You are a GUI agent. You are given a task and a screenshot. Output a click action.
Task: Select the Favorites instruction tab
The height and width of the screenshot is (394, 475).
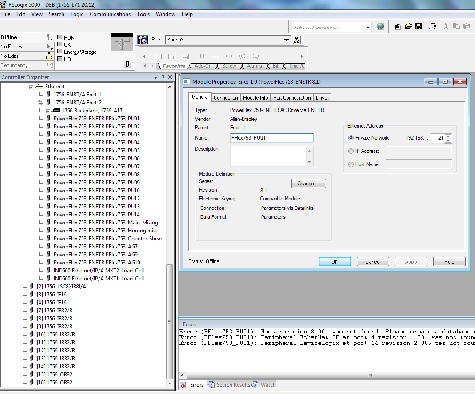click(x=174, y=66)
